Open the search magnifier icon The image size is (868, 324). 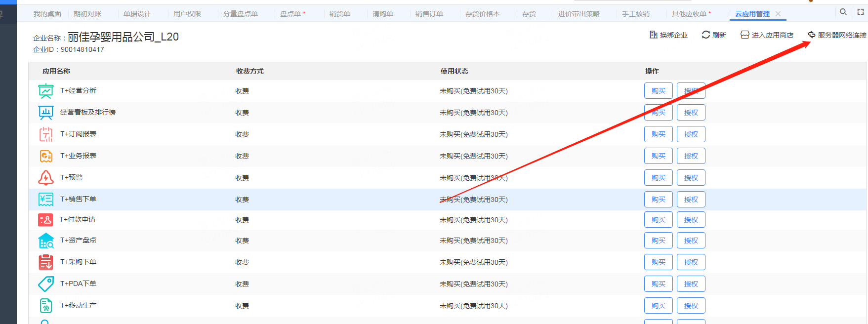pos(843,12)
